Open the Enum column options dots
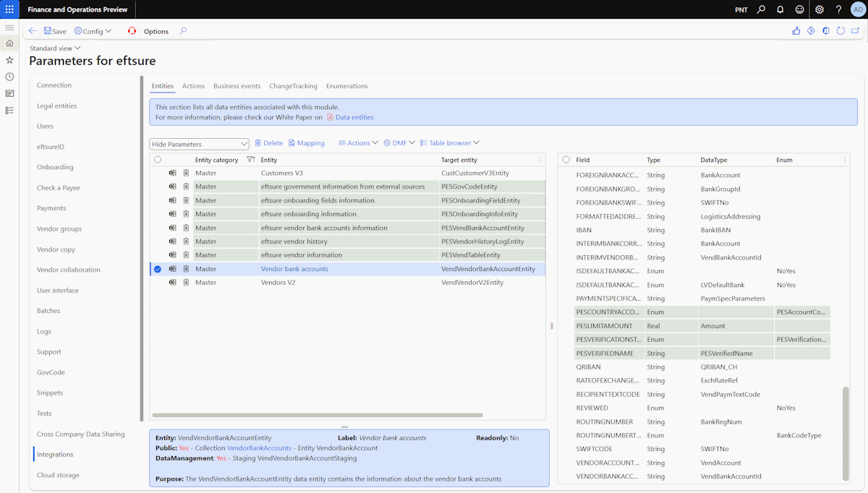Image resolution: width=868 pixels, height=493 pixels. pyautogui.click(x=844, y=160)
